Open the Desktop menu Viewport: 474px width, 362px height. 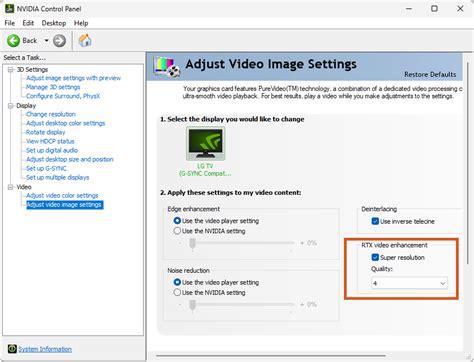54,23
